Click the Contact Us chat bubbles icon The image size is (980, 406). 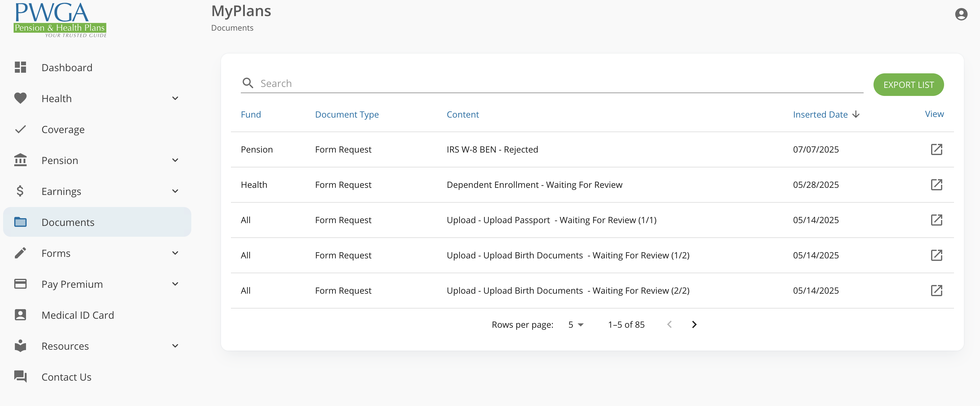pos(20,376)
